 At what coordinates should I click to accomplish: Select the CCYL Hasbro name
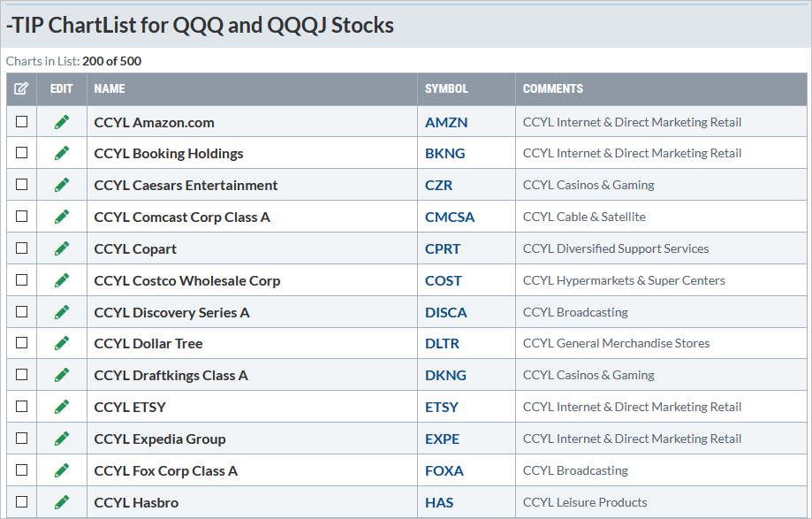point(136,503)
